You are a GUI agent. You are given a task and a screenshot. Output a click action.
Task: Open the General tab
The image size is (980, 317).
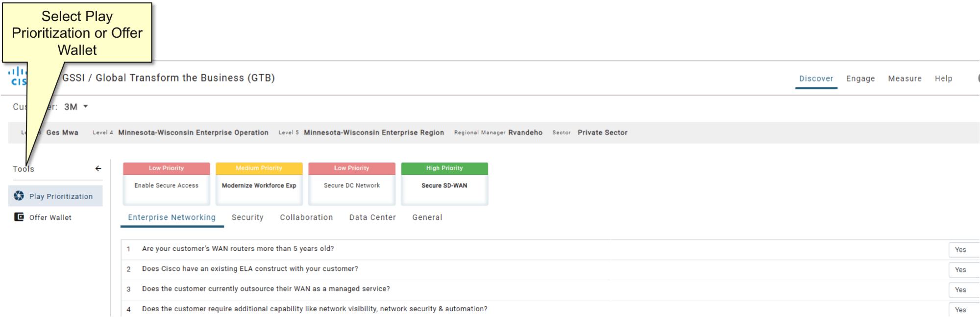click(427, 217)
